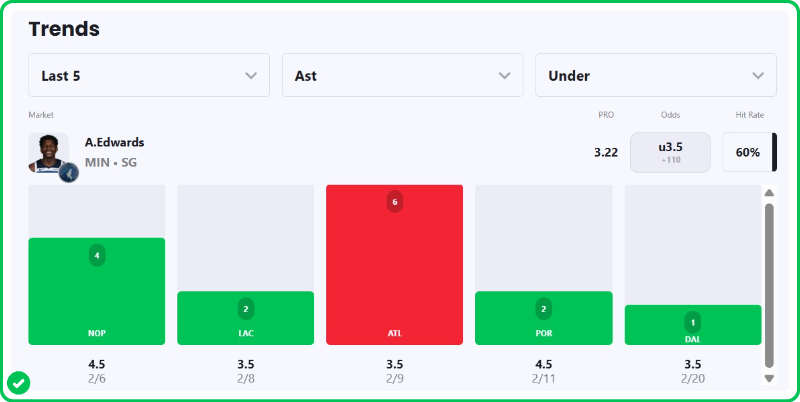Screen dimensions: 800x402
Task: Open the Last 5 dropdown
Action: (x=149, y=75)
